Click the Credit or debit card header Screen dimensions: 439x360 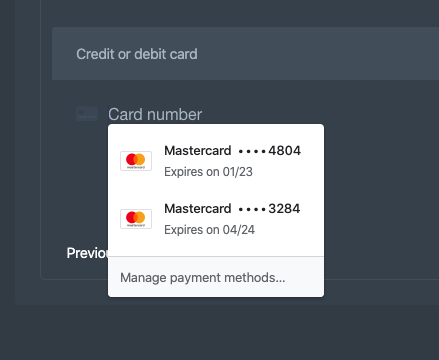[245, 54]
